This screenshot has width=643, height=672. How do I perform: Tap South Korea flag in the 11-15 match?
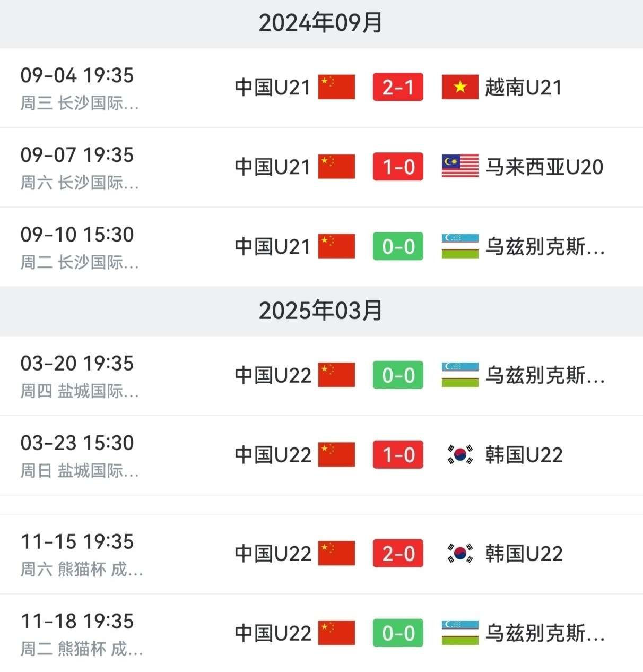pyautogui.click(x=460, y=554)
